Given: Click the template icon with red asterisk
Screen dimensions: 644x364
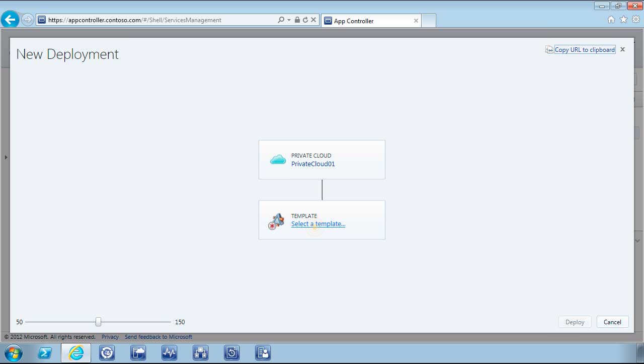Looking at the screenshot, I should 276,222.
